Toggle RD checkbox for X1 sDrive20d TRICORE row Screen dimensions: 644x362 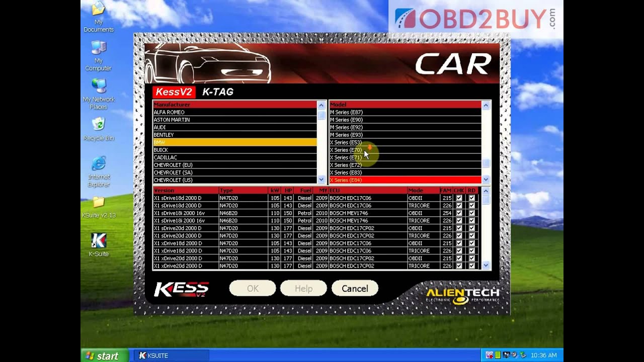(x=471, y=236)
